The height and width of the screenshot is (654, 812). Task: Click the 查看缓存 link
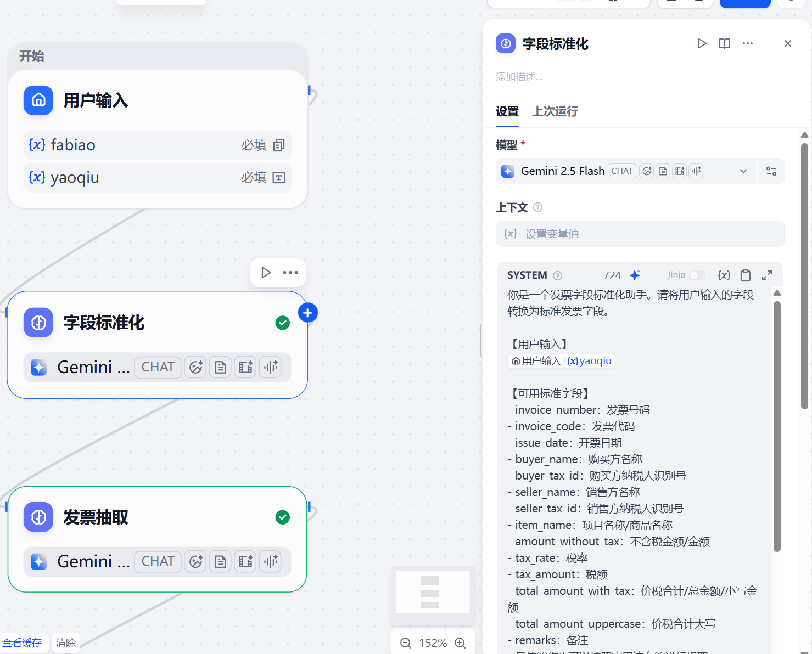pyautogui.click(x=22, y=642)
